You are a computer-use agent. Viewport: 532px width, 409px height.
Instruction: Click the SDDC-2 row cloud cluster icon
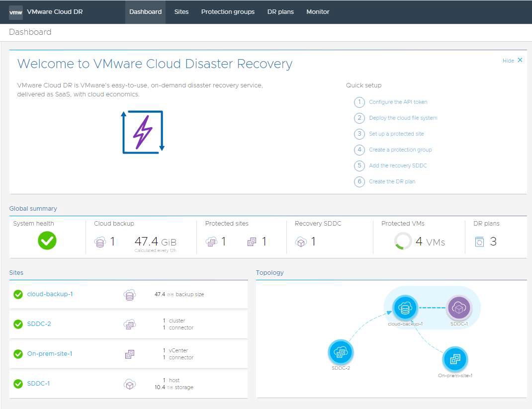pos(130,325)
